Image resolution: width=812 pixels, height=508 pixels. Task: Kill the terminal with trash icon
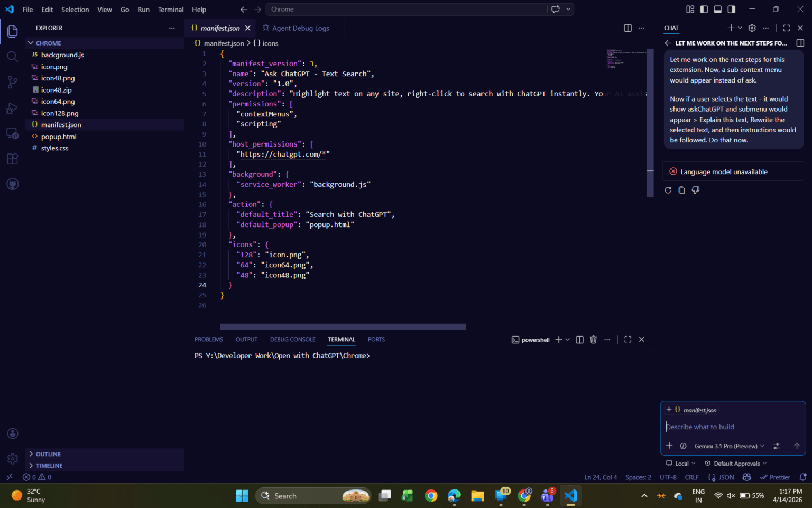[x=593, y=340]
